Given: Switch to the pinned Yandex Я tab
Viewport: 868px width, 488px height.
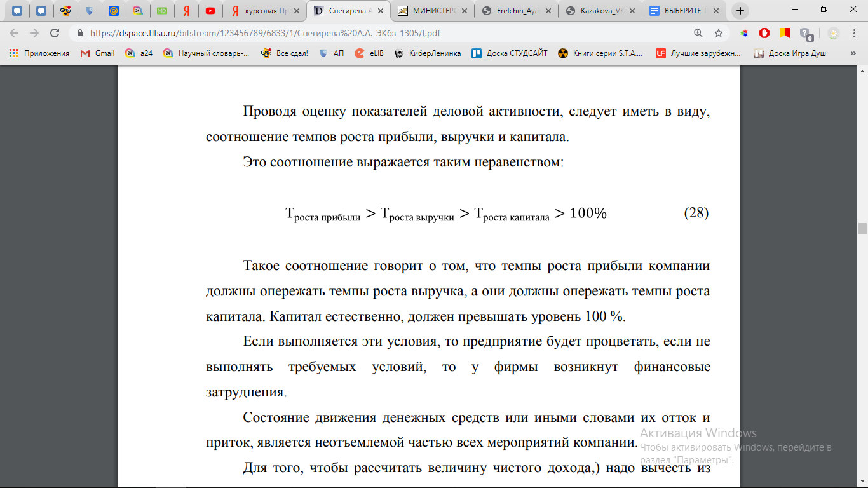Looking at the screenshot, I should [186, 11].
